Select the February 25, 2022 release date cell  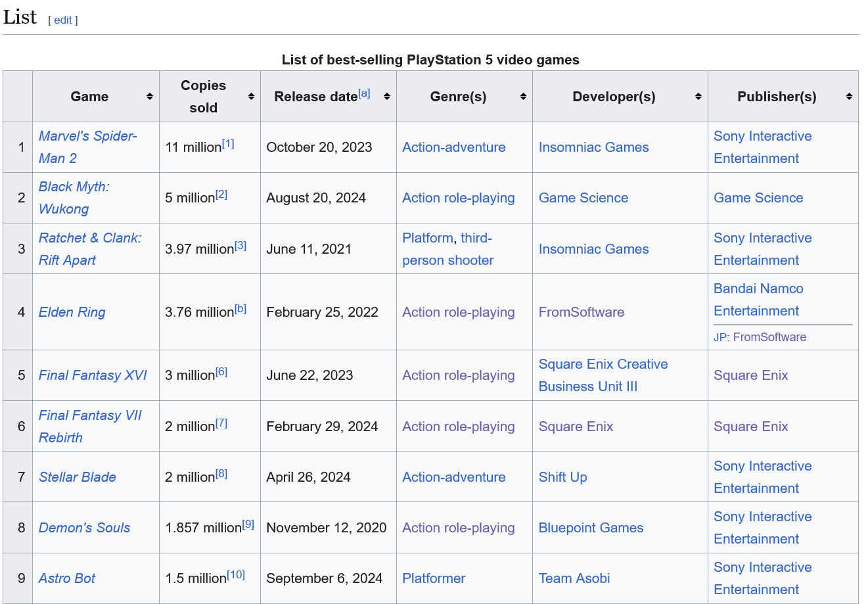coord(329,312)
